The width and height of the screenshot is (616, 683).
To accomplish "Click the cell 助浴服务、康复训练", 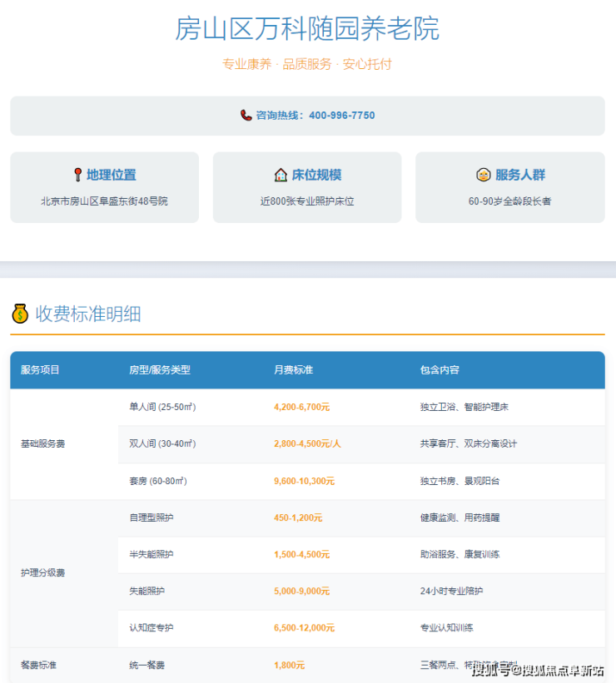I will coord(460,555).
